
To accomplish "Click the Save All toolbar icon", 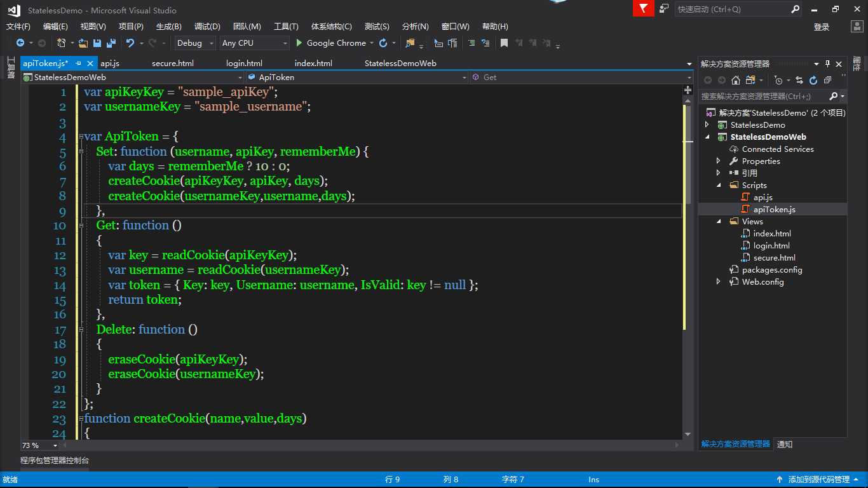I will 111,43.
